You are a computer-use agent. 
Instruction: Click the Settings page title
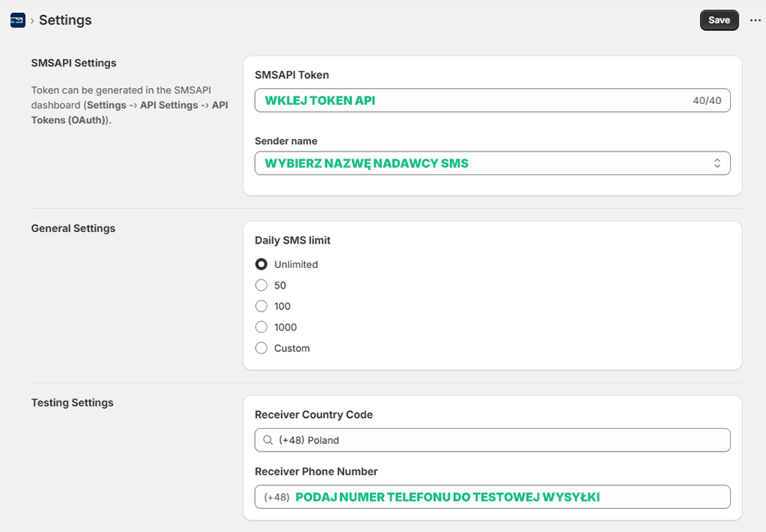pos(65,20)
